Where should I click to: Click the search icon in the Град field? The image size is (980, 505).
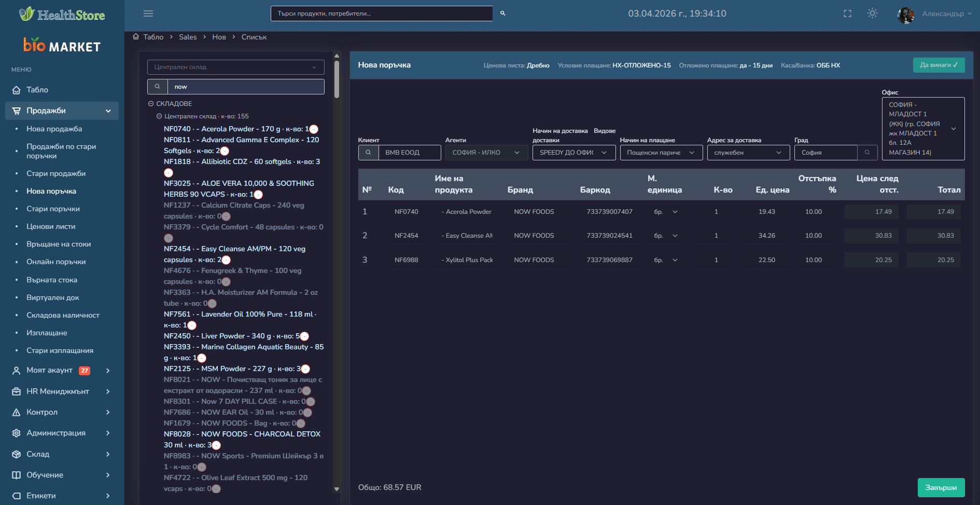(x=867, y=153)
